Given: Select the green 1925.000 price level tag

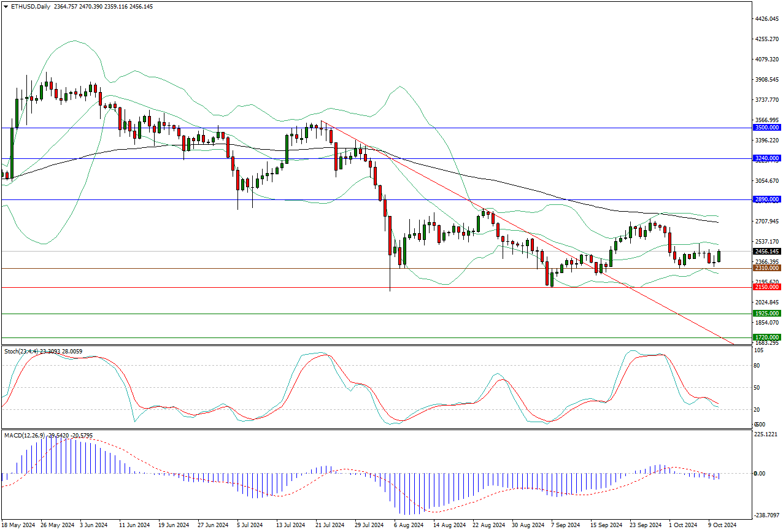Looking at the screenshot, I should pos(766,314).
